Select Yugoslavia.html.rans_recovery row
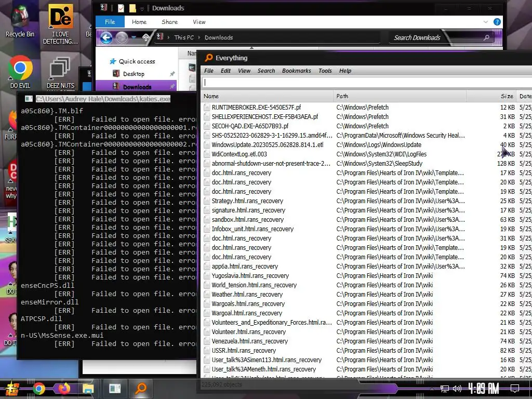532x399 pixels. (x=366, y=275)
